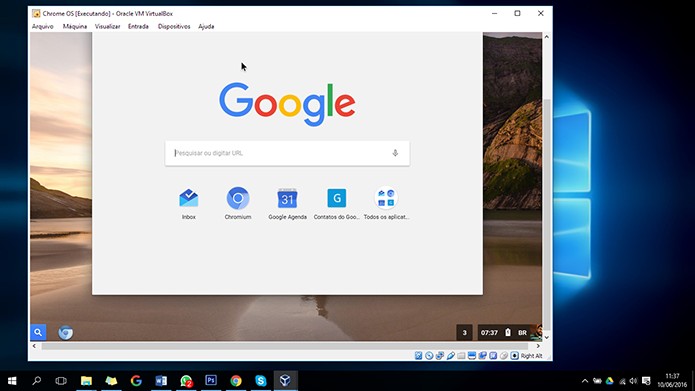Click VirtualBox display status icon
The width and height of the screenshot is (695, 391).
click(472, 356)
